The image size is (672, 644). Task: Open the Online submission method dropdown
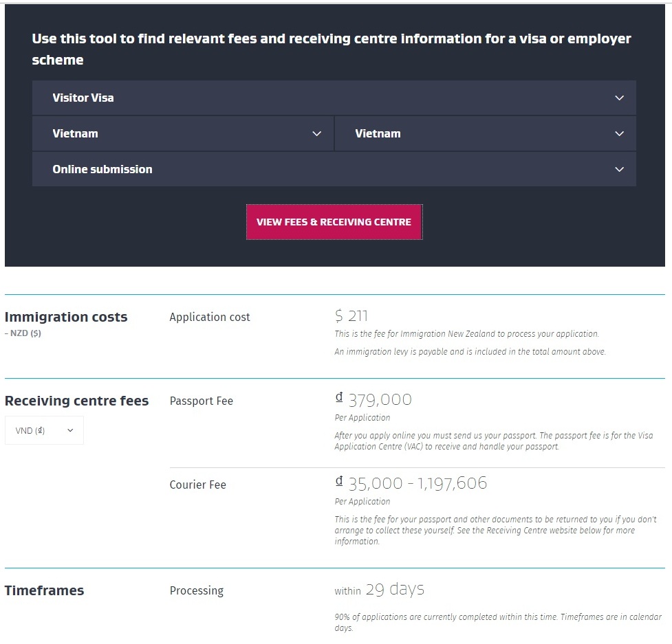click(334, 169)
